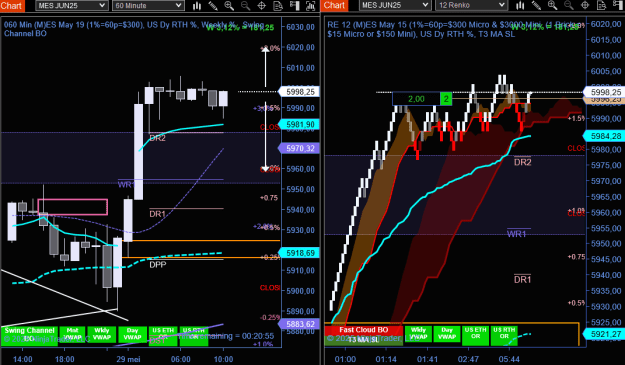Viewport: 625px width, 365px height.
Task: Toggle Wkly VWAP button in left chart
Action: (102, 335)
